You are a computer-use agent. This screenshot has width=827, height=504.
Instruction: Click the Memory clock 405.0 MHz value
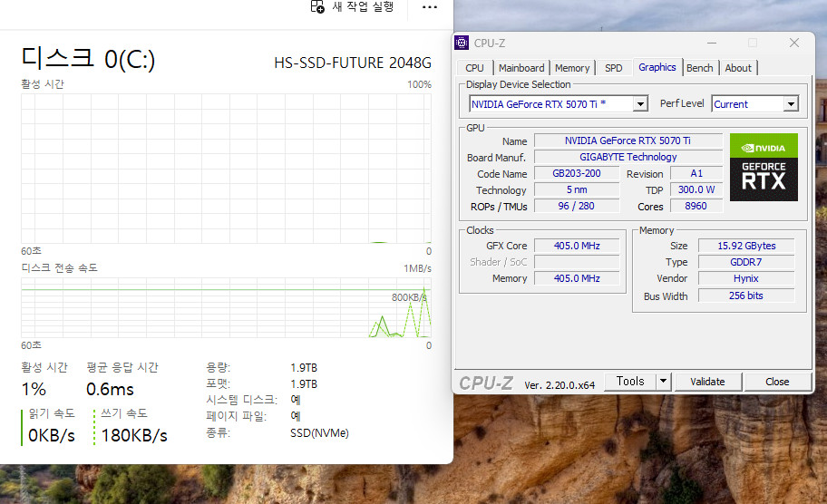577,277
